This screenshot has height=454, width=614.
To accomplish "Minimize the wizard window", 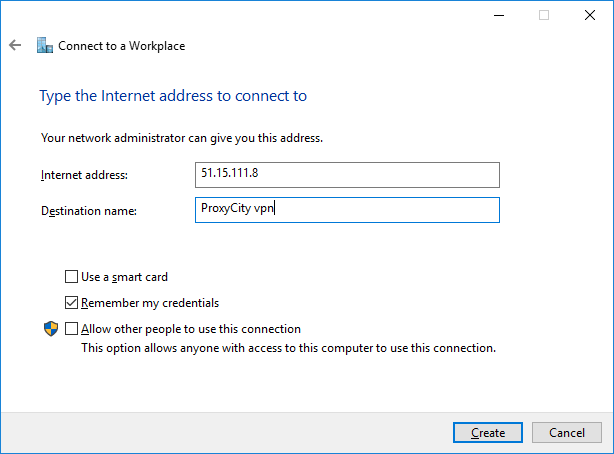I will [x=497, y=15].
